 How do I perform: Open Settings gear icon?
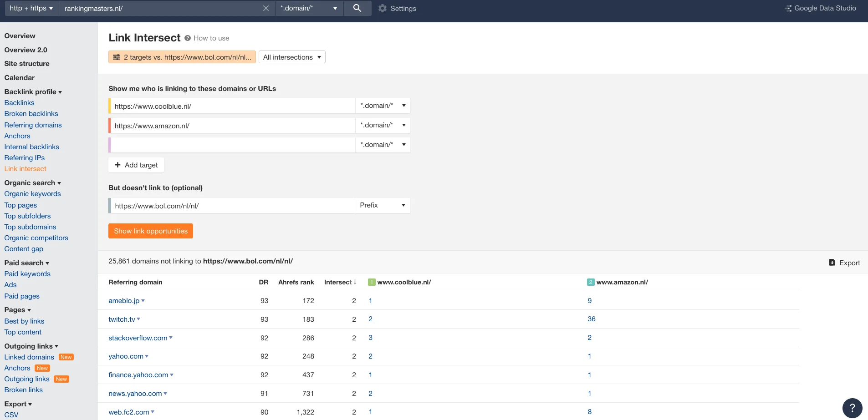383,8
